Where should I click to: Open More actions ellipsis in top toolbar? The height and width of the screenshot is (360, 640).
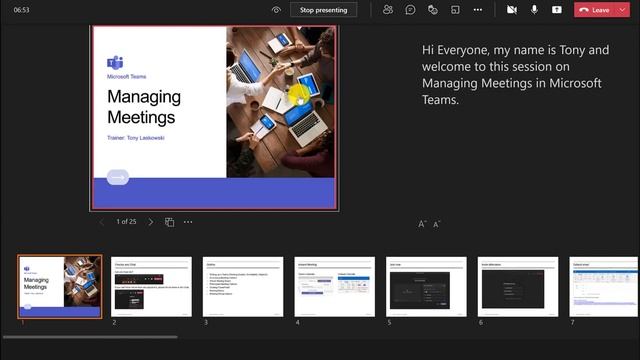(478, 10)
